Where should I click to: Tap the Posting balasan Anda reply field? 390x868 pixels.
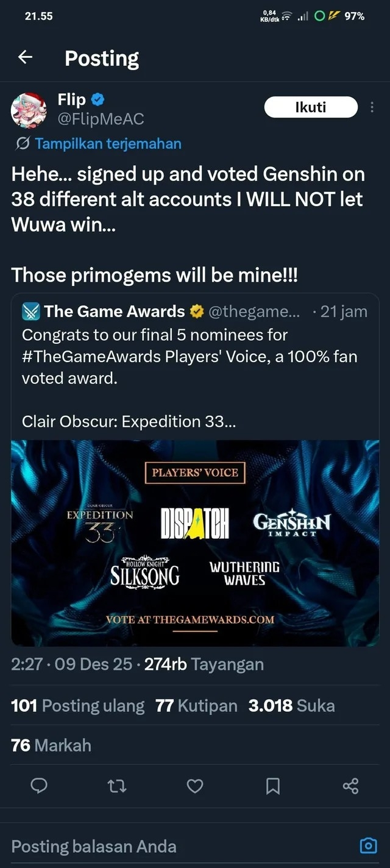click(183, 846)
